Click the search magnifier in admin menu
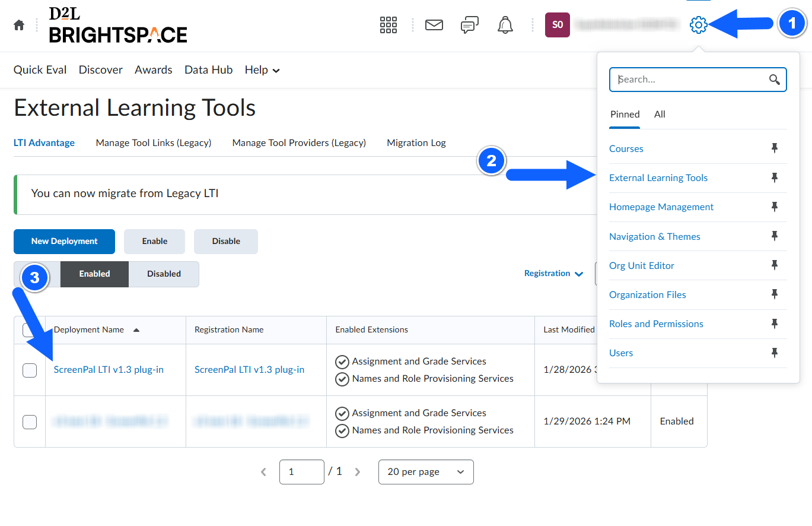The height and width of the screenshot is (526, 812). 774,80
